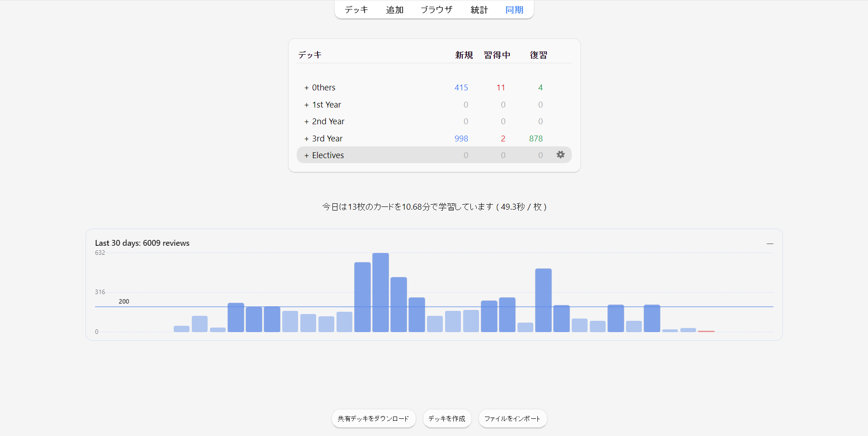Viewport: 868px width, 436px height.
Task: Click 共有デッキをダウンロード button
Action: pos(373,418)
